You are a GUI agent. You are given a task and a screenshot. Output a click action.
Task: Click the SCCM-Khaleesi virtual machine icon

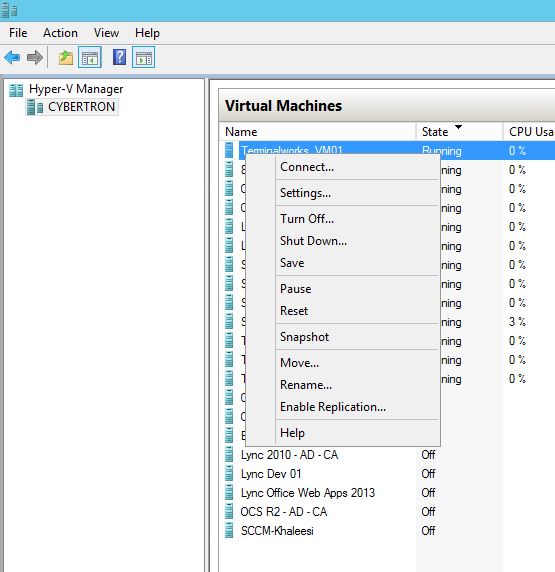coord(229,530)
